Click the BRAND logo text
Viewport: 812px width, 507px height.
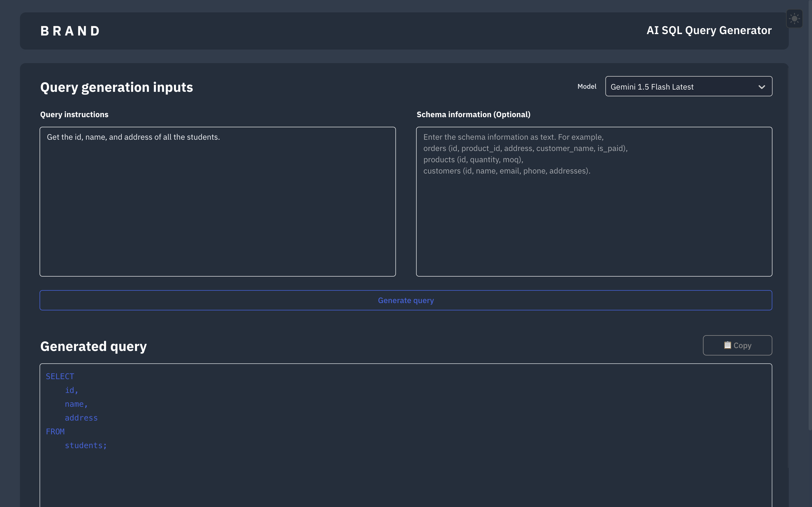[70, 31]
